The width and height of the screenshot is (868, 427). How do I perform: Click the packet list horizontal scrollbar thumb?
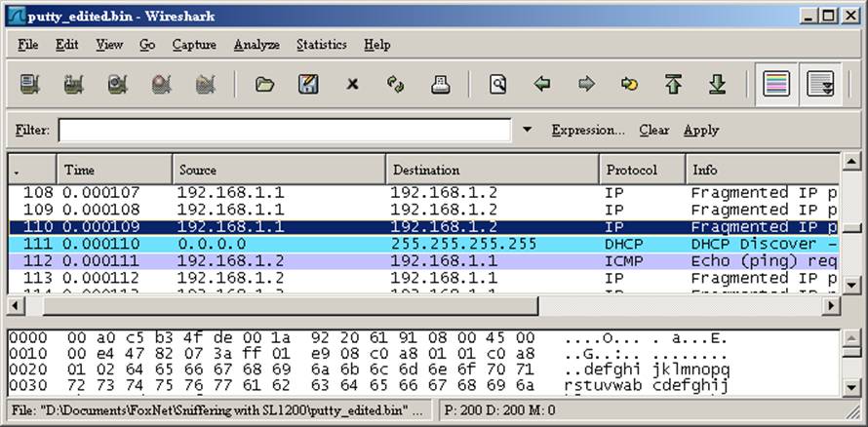pyautogui.click(x=291, y=306)
